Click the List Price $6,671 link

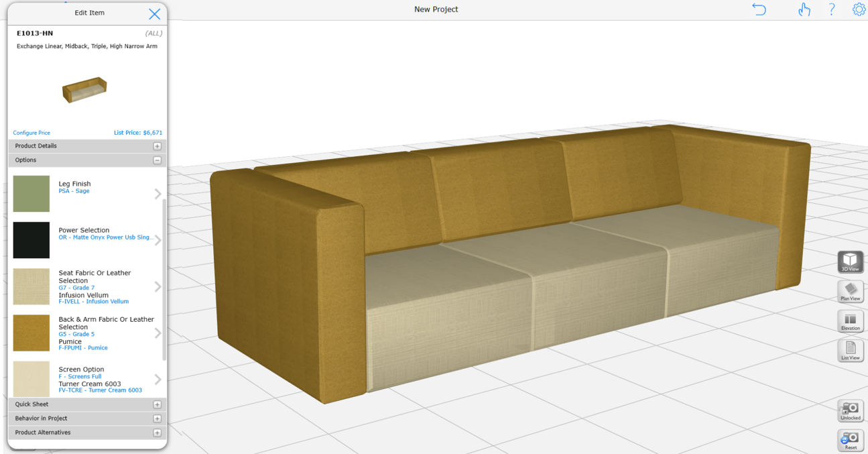(x=138, y=132)
